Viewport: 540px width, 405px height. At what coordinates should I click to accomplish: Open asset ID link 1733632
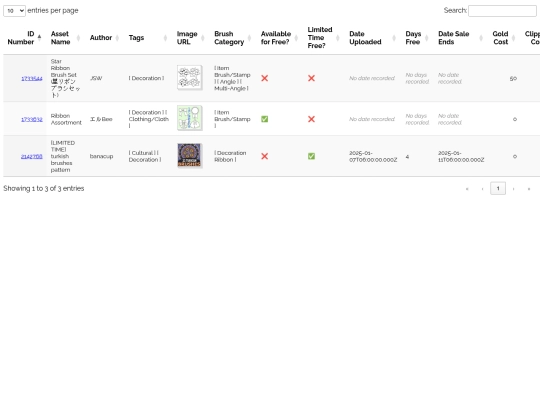[x=32, y=119]
